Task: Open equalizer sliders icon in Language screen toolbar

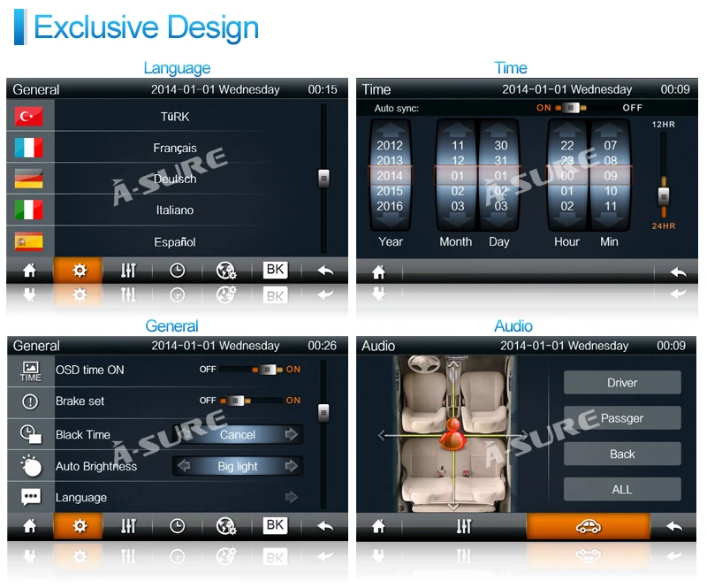Action: click(128, 271)
